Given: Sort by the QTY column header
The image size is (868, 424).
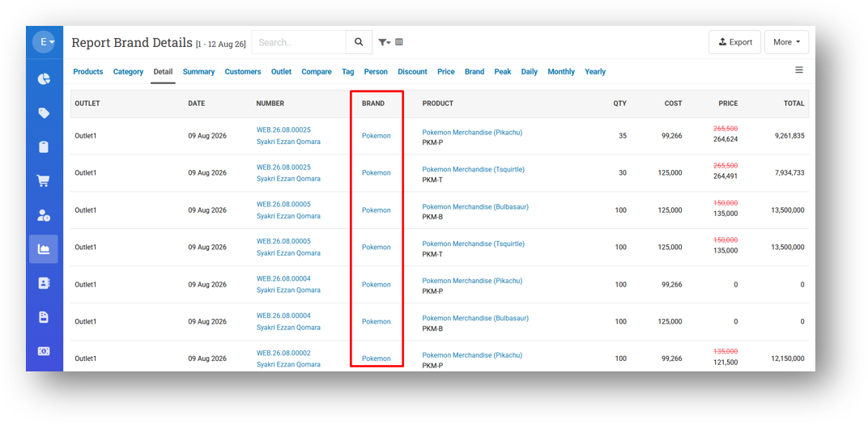Looking at the screenshot, I should click(620, 104).
